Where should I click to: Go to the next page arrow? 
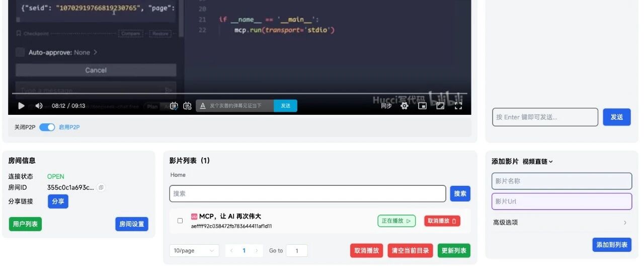257,251
